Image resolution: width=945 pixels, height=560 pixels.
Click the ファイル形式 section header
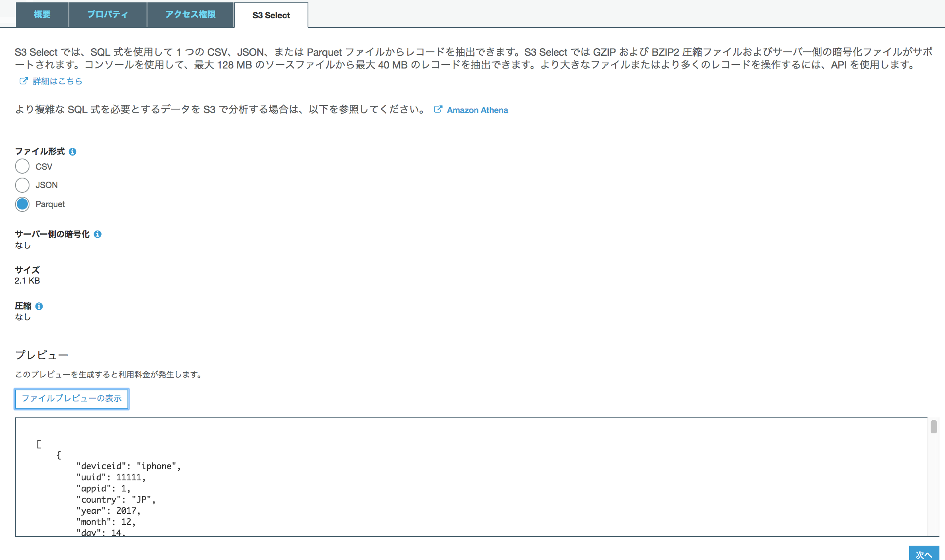pos(40,151)
